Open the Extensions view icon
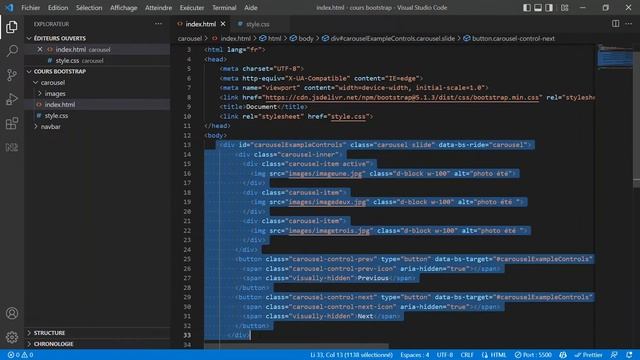Screen dimensions: 640x360 pyautogui.click(x=12, y=123)
